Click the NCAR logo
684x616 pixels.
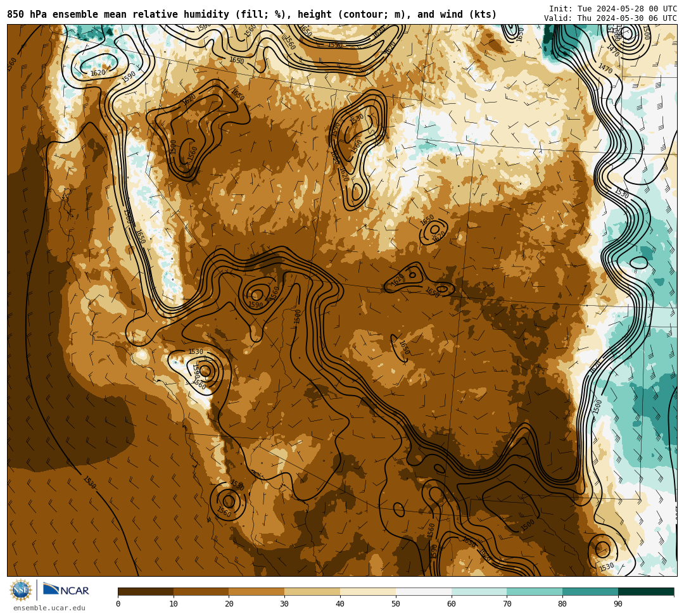tap(66, 590)
